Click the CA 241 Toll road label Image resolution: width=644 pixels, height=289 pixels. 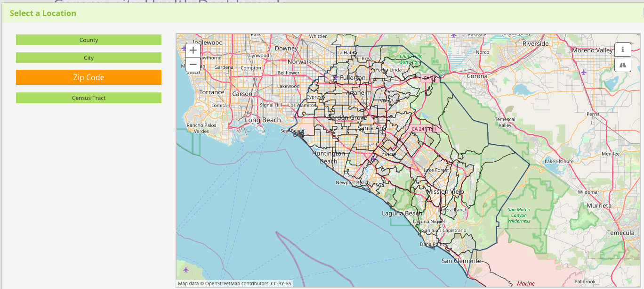424,129
